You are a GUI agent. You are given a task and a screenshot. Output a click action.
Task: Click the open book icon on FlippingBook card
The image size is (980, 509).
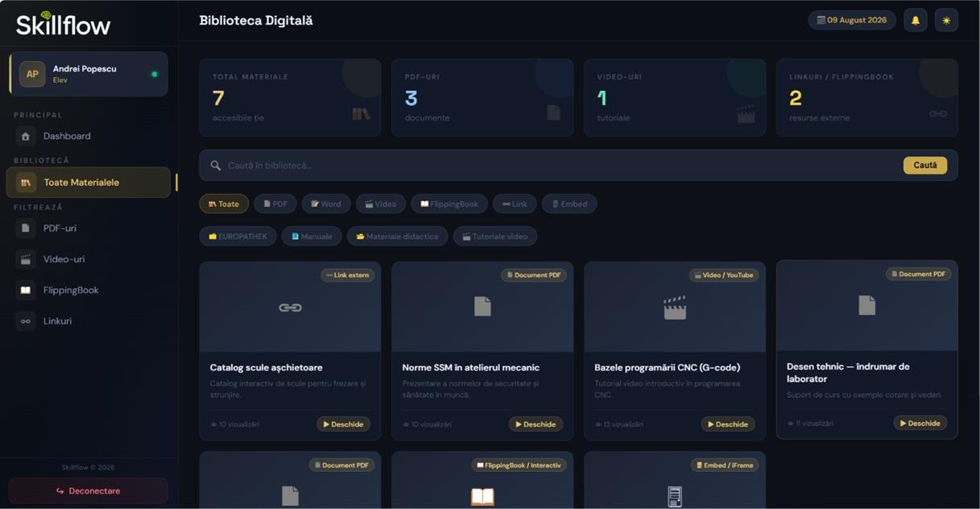tap(482, 496)
